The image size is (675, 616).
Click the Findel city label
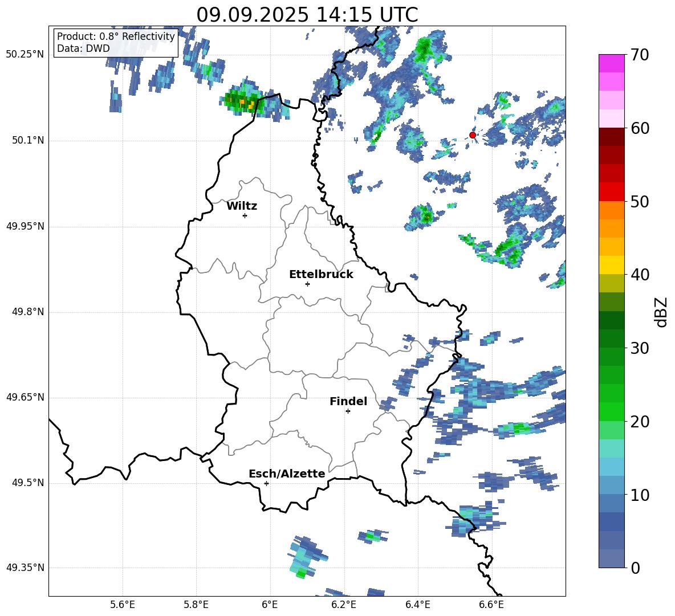coord(348,401)
